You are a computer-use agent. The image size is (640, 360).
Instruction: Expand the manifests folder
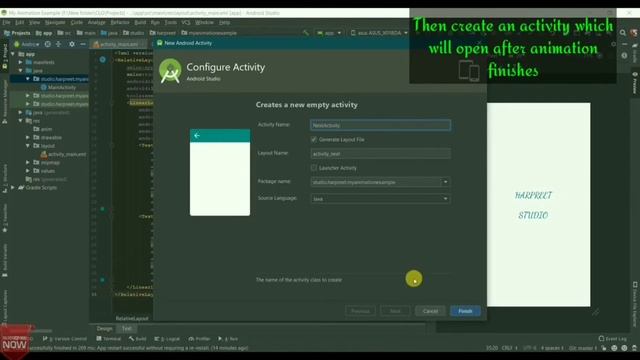click(20, 62)
